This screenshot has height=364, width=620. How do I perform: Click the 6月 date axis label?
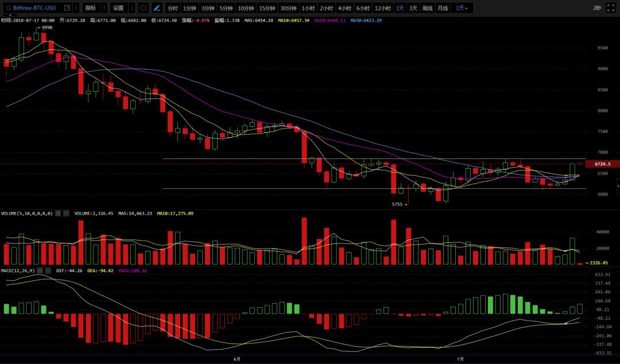click(237, 359)
